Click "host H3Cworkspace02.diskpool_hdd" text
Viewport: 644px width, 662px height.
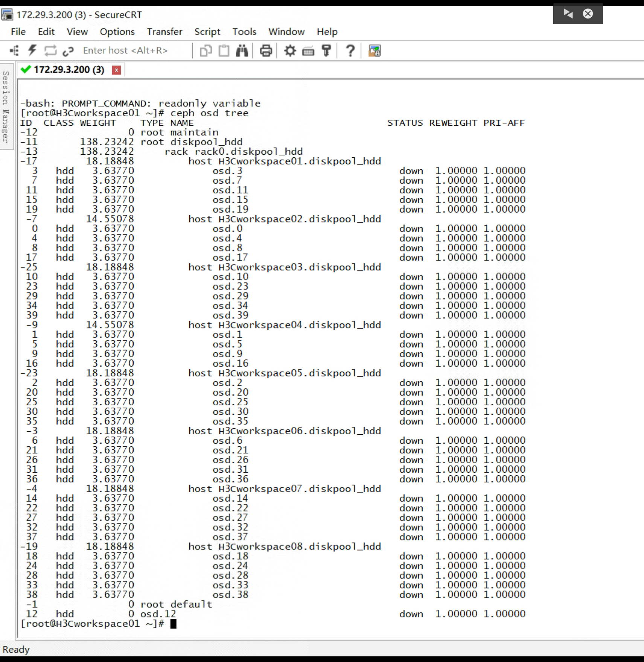(285, 219)
